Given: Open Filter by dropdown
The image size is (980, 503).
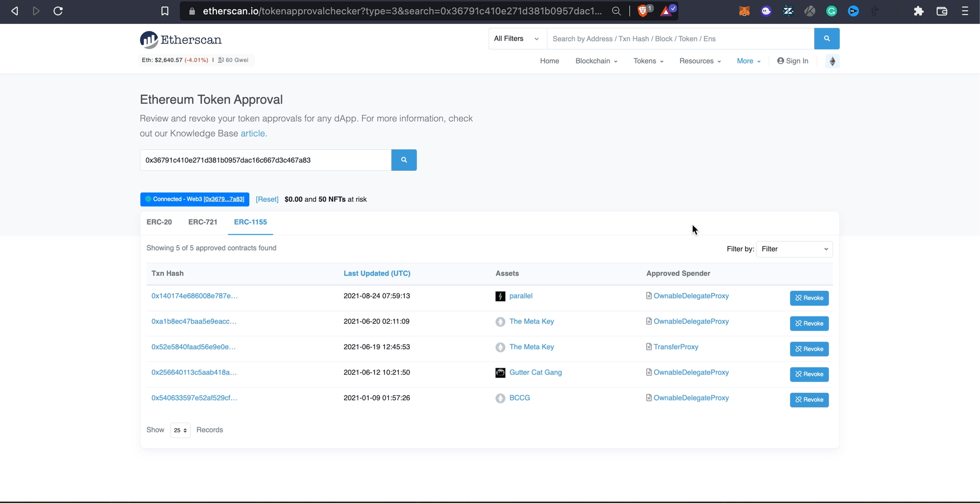Looking at the screenshot, I should click(794, 249).
